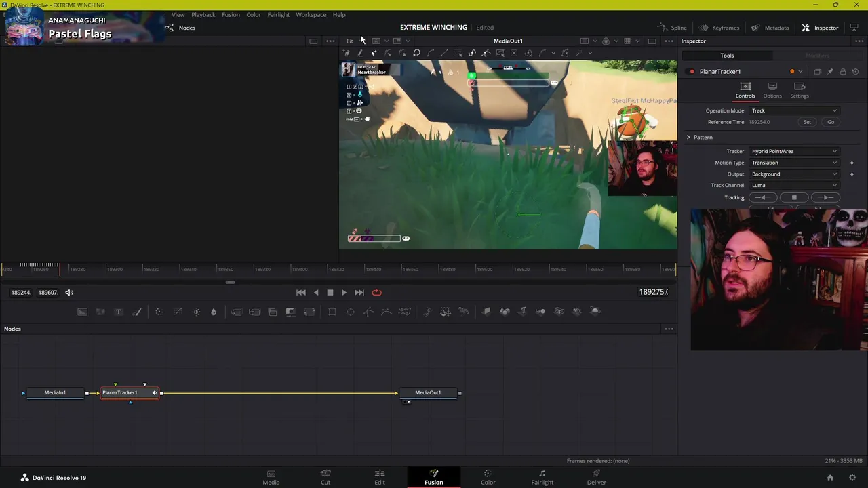The height and width of the screenshot is (488, 868).
Task: Open the Playback menu
Action: click(x=203, y=14)
